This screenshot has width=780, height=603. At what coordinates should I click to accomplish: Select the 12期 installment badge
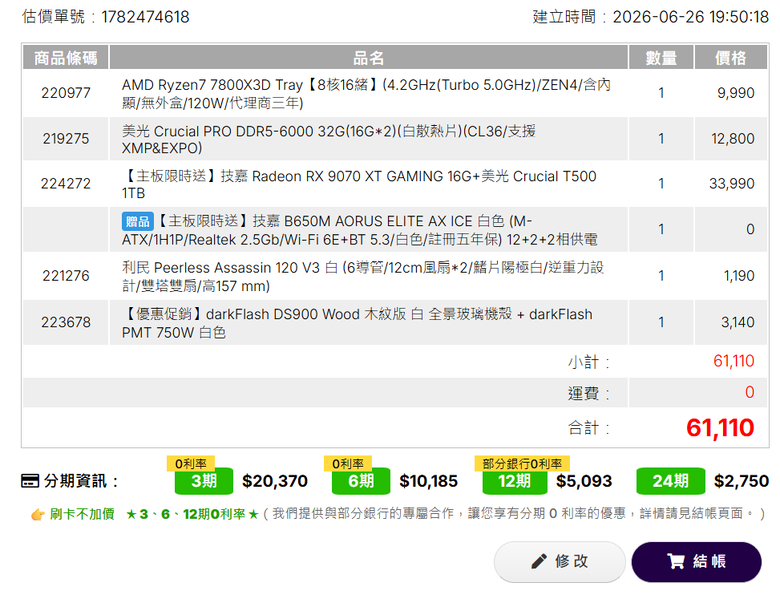pos(514,481)
